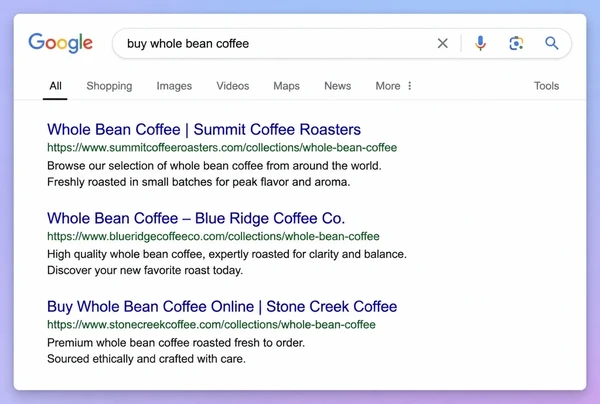Clear the search box with the X icon

[x=442, y=43]
